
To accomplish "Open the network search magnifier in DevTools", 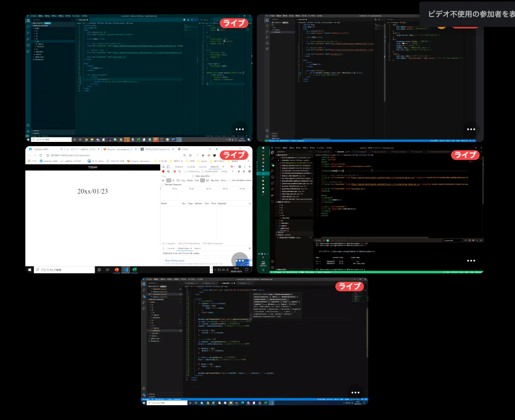I will (180, 171).
